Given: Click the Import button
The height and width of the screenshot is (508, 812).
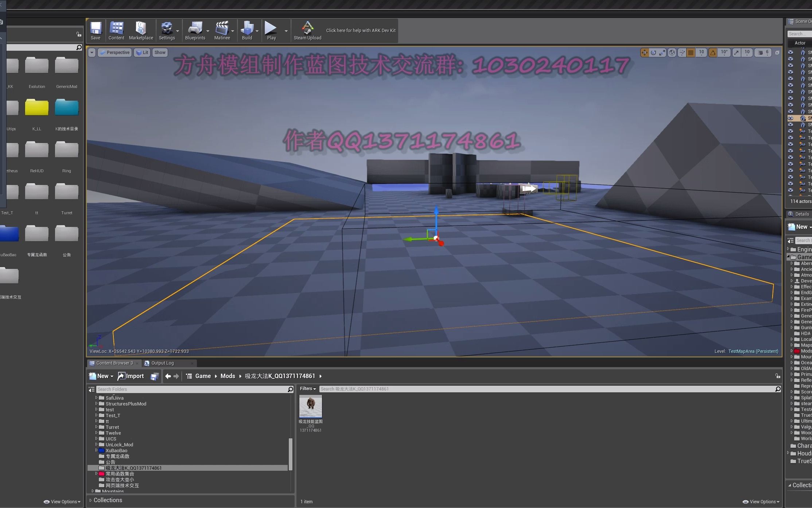Looking at the screenshot, I should pos(131,376).
